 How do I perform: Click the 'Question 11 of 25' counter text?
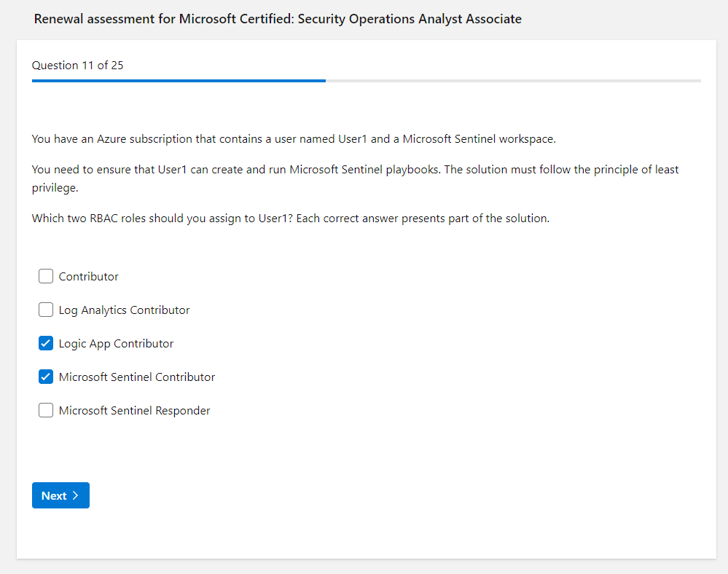coord(77,66)
